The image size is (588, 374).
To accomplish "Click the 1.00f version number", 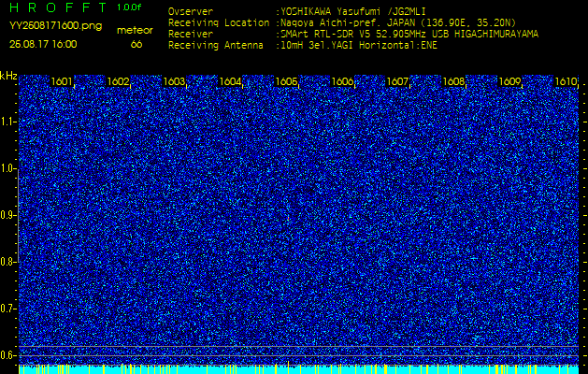I will [129, 7].
